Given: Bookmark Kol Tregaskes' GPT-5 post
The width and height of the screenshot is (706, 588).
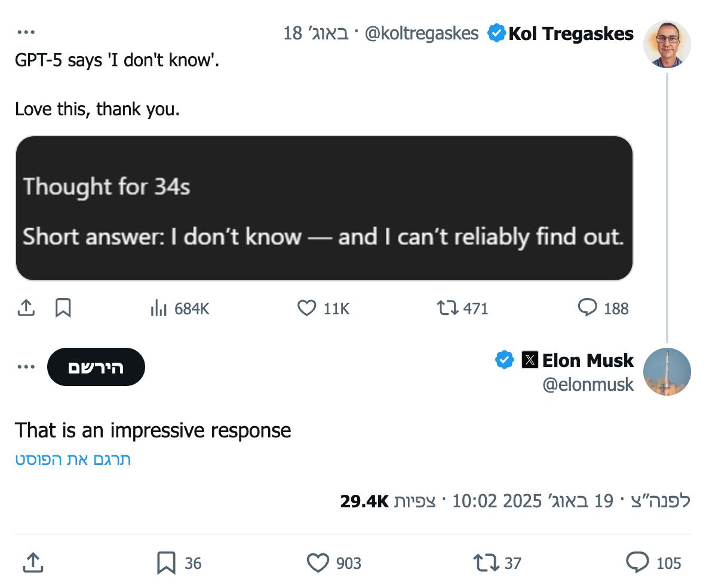Looking at the screenshot, I should pos(63,308).
